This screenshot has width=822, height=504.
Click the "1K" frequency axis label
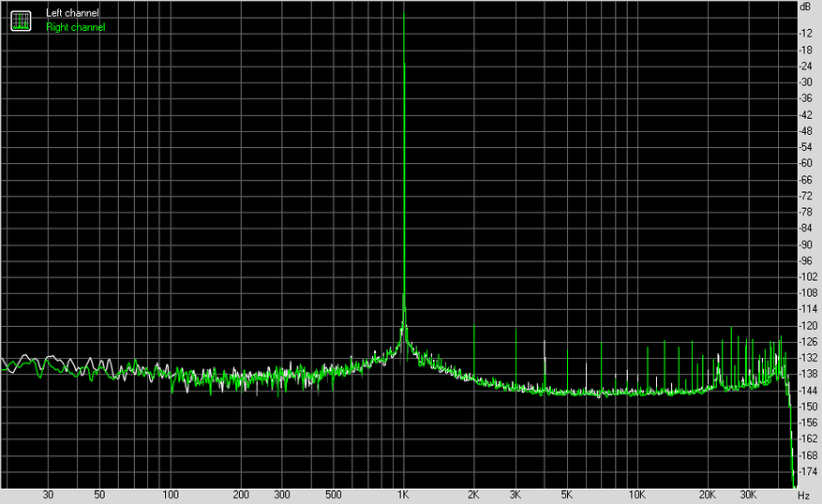pos(403,495)
